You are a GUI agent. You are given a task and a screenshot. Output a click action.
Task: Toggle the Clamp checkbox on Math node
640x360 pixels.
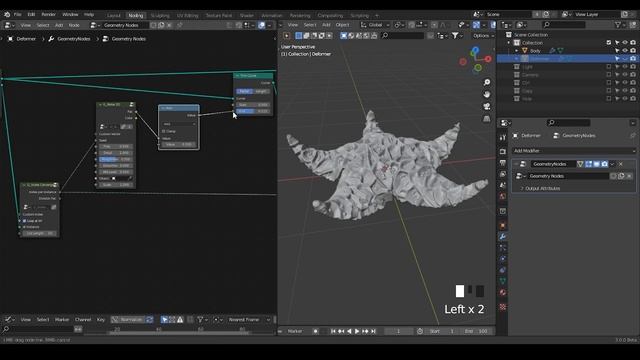tap(164, 131)
